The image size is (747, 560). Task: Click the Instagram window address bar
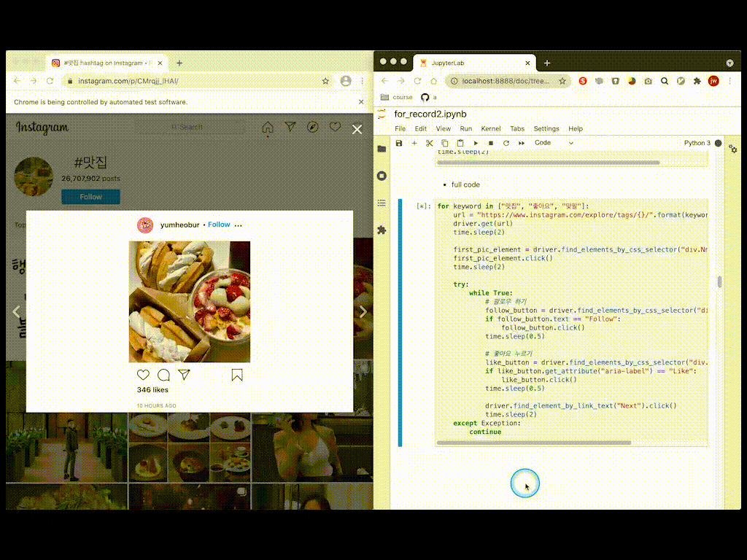(197, 81)
